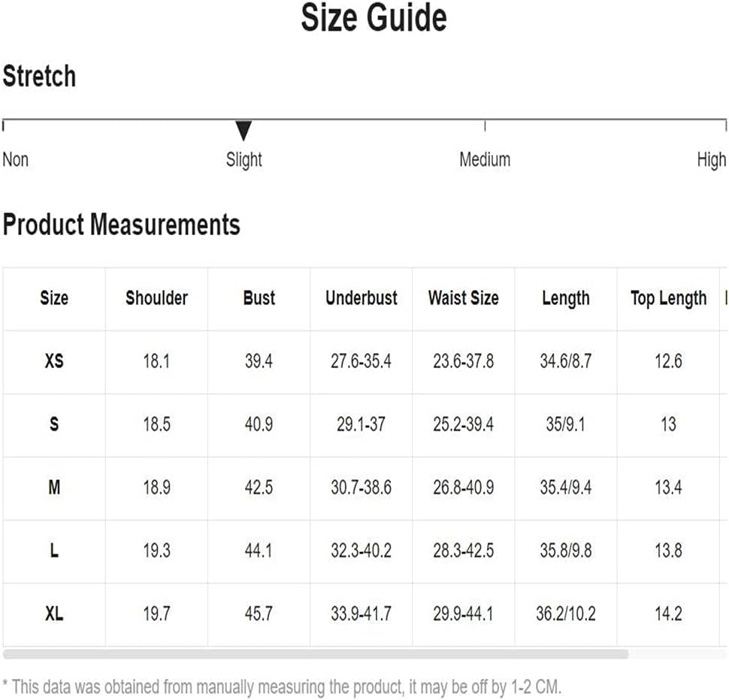Click the Non stretch label
This screenshot has height=700, width=729.
pyautogui.click(x=15, y=159)
